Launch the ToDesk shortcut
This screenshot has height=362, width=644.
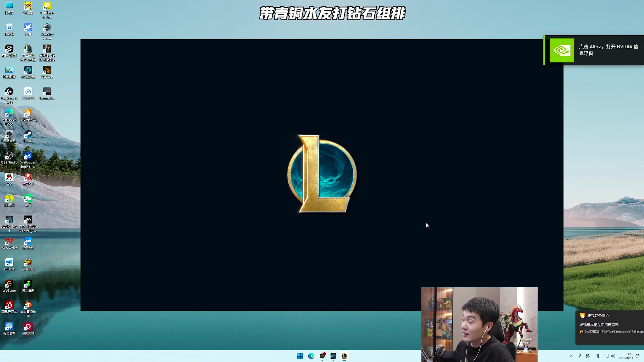[9, 265]
